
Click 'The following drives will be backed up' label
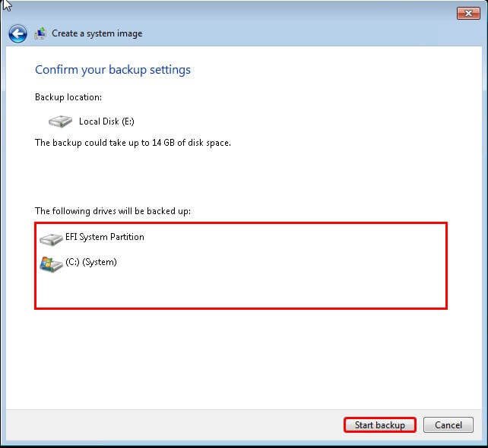pos(112,210)
